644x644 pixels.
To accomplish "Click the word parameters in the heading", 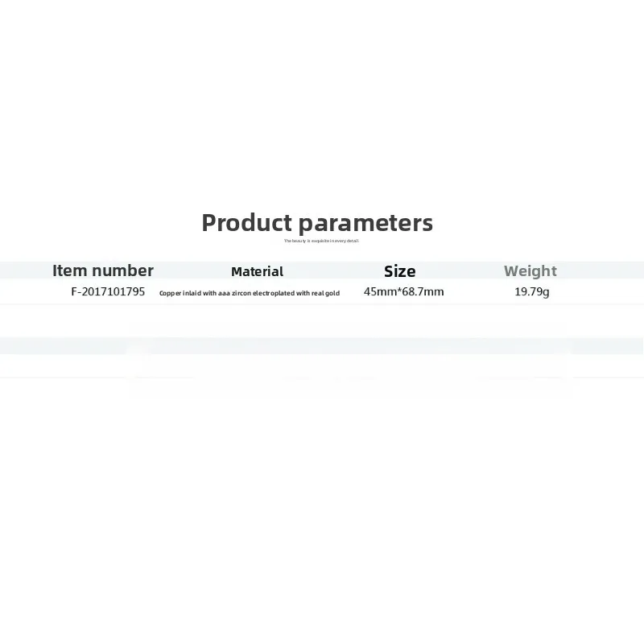I will pos(365,225).
